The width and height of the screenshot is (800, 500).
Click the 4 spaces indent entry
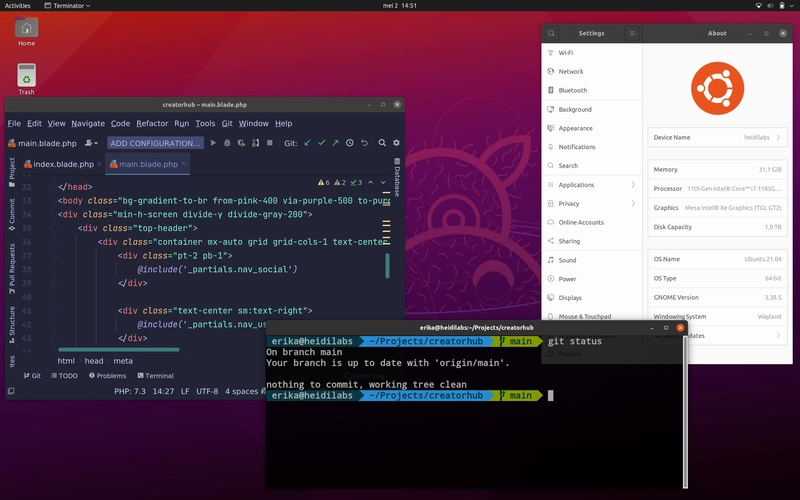(x=241, y=391)
